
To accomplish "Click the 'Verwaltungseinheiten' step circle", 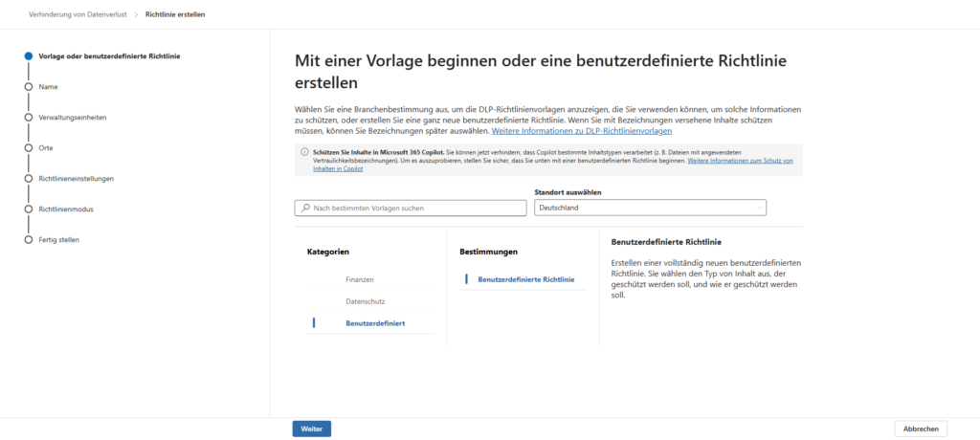I will point(29,117).
